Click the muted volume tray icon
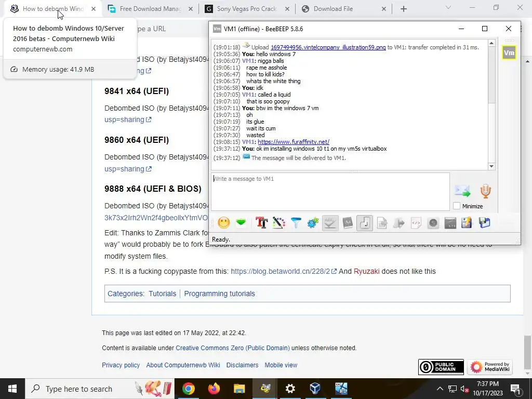This screenshot has height=399, width=532. point(465,389)
